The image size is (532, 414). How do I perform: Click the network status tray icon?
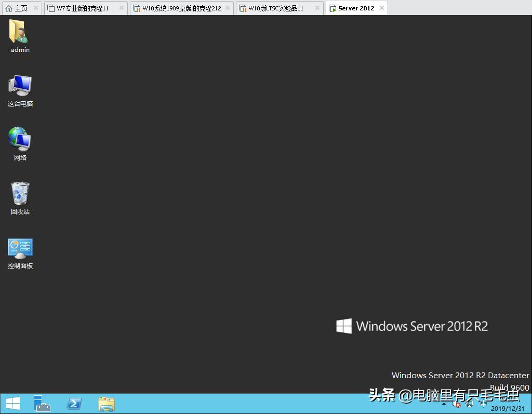pos(469,404)
